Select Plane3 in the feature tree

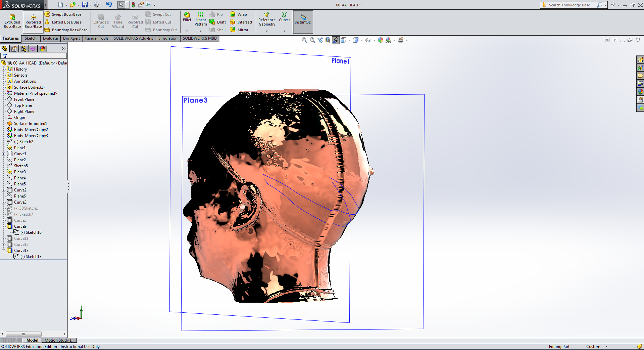point(20,172)
